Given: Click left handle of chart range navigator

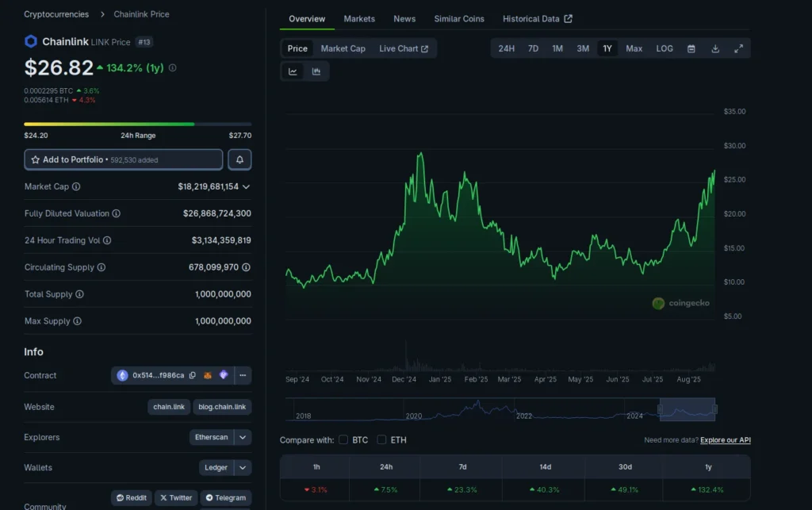Looking at the screenshot, I should point(660,409).
